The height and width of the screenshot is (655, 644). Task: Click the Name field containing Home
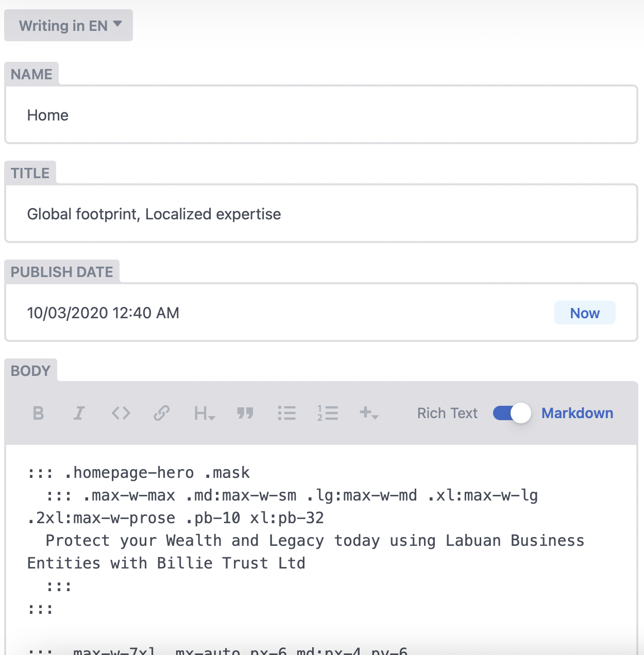click(x=320, y=115)
